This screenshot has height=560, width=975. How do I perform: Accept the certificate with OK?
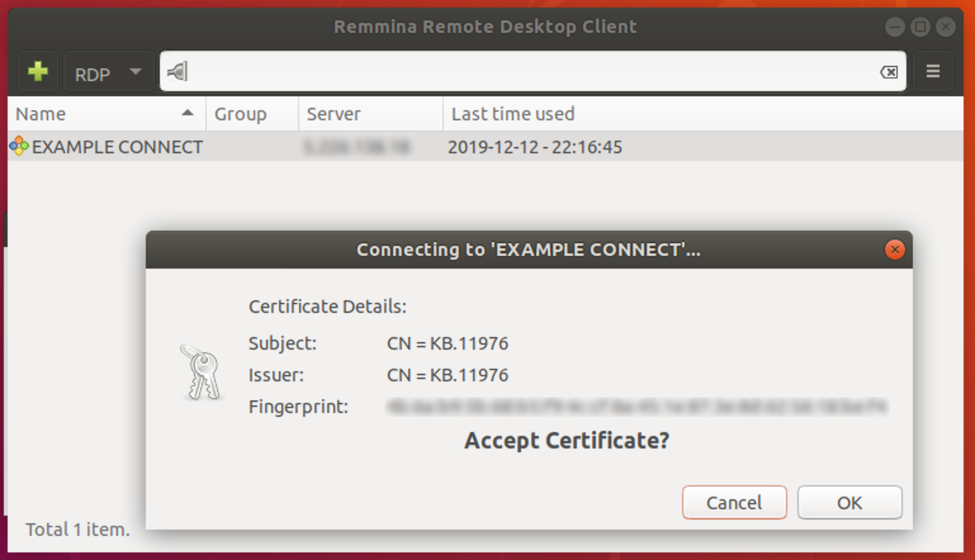849,502
